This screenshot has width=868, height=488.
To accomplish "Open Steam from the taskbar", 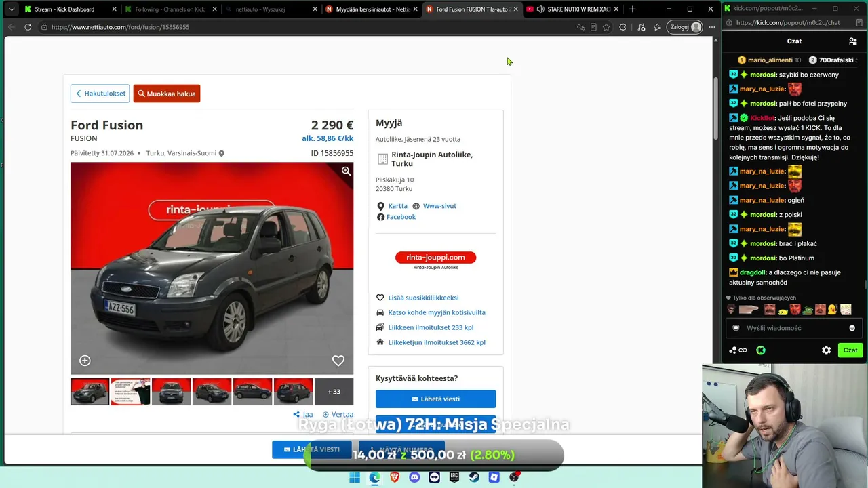I will point(475,477).
